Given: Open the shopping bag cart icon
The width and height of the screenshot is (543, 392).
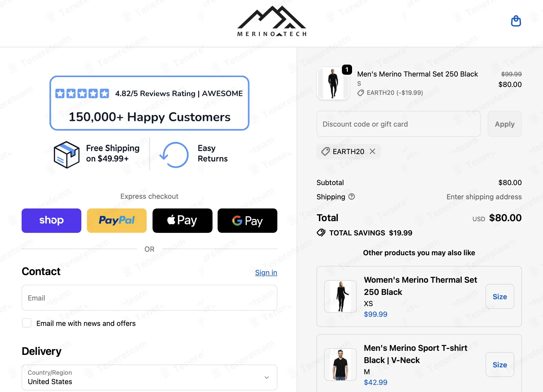Looking at the screenshot, I should [516, 21].
